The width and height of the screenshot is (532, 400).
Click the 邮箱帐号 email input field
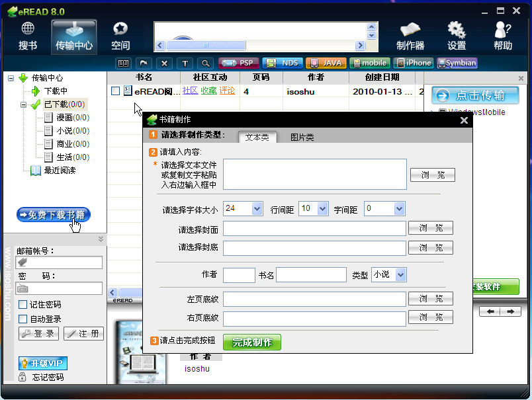point(59,262)
